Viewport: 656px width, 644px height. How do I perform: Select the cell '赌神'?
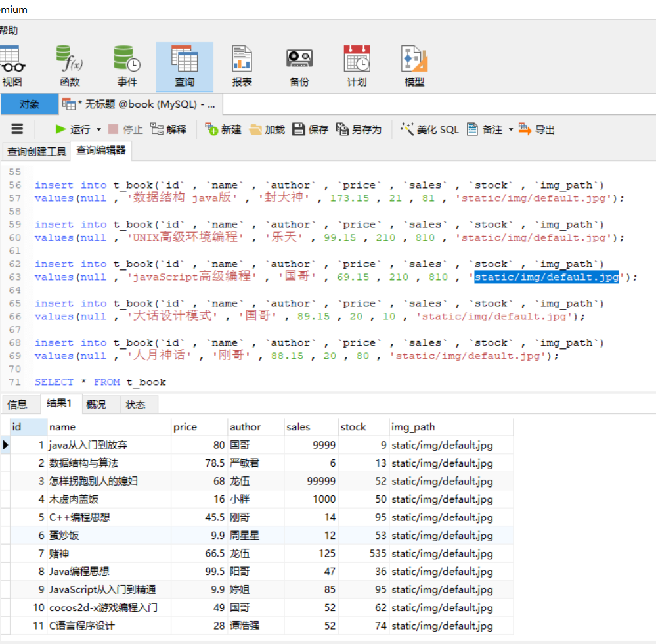(109, 553)
